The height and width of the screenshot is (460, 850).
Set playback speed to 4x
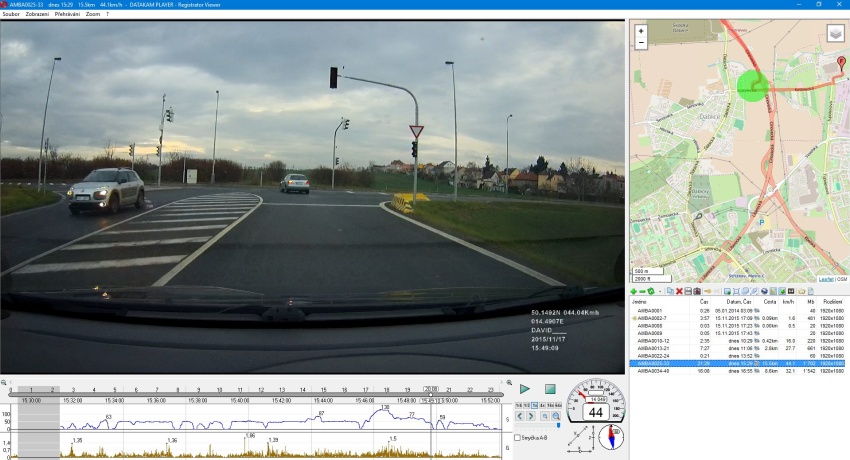pyautogui.click(x=543, y=405)
